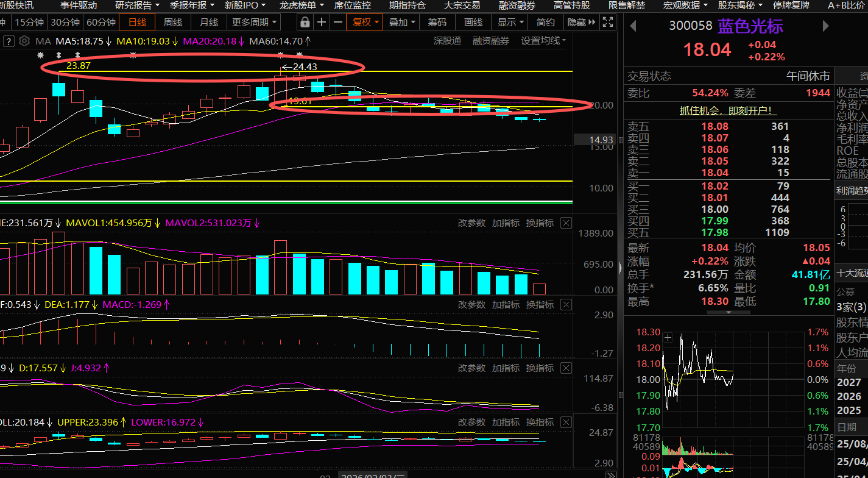Open the 新股IPO menu dropdown

pos(245,5)
